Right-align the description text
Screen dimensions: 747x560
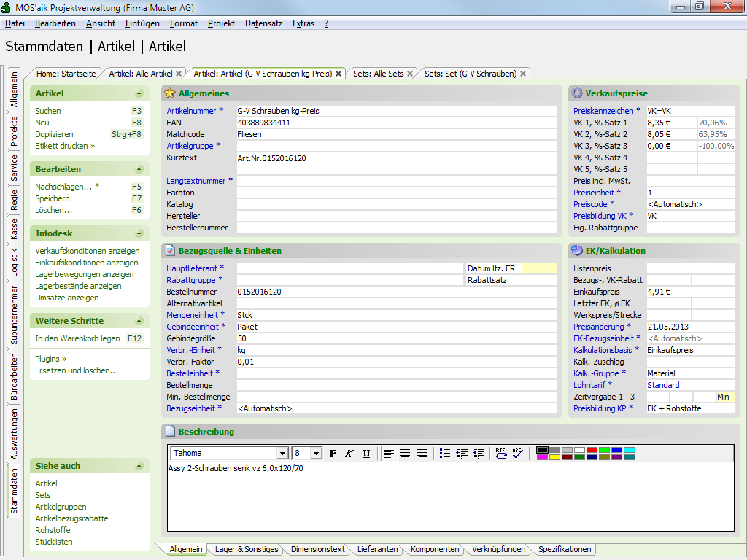(x=421, y=454)
